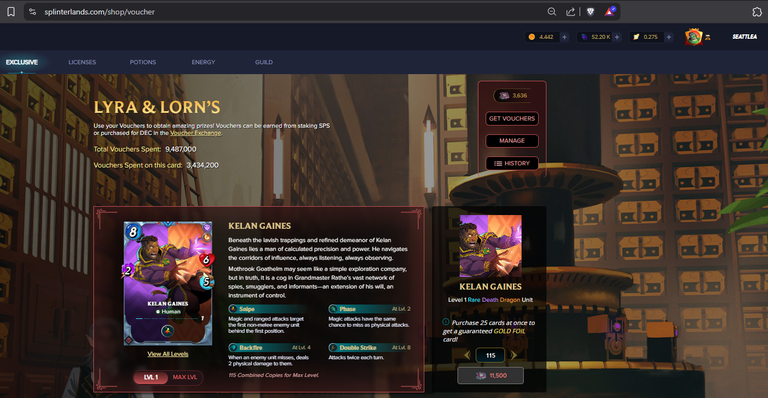768x398 pixels.
Task: Toggle card view to MAX LVL
Action: 185,377
